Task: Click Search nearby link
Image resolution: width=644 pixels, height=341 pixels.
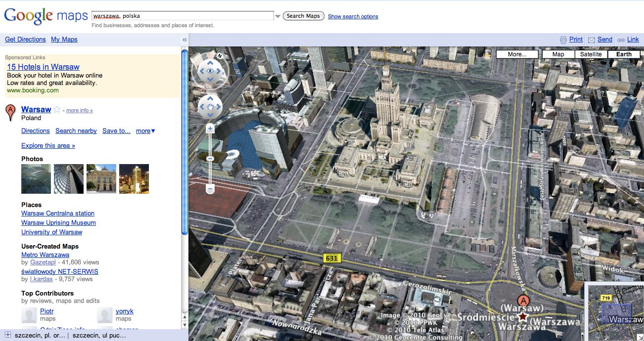Action: click(76, 131)
